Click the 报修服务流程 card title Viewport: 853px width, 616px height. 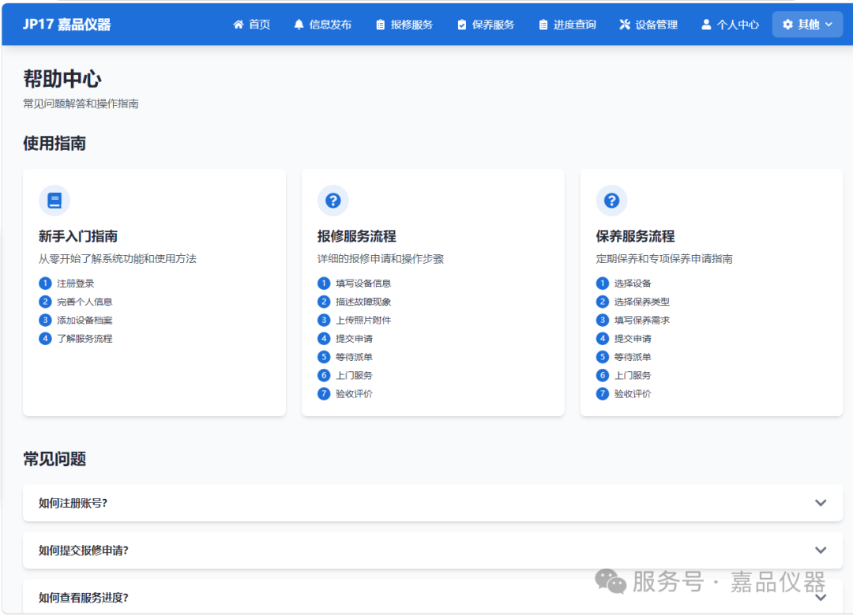357,236
